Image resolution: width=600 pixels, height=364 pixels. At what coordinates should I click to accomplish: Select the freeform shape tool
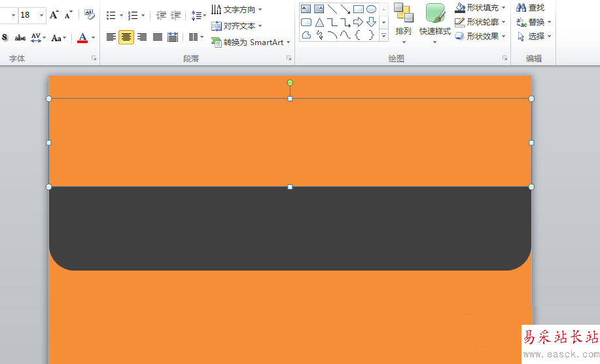click(x=306, y=35)
